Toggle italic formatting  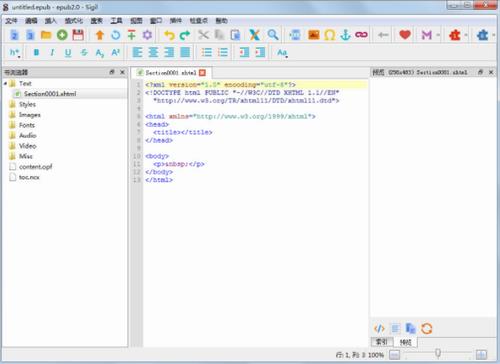coord(52,52)
